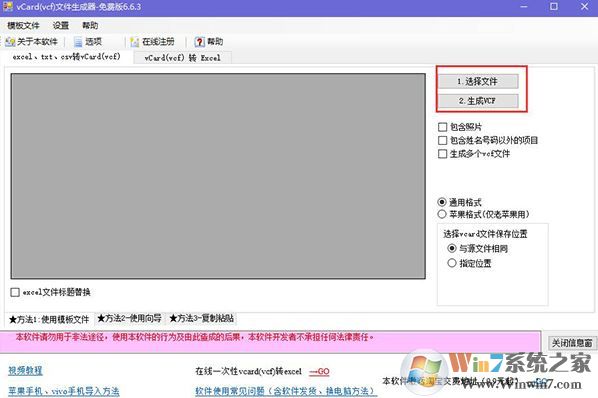Click the 选择vcard文件保存位置 group label
Screen dimensions: 598x398
[485, 234]
